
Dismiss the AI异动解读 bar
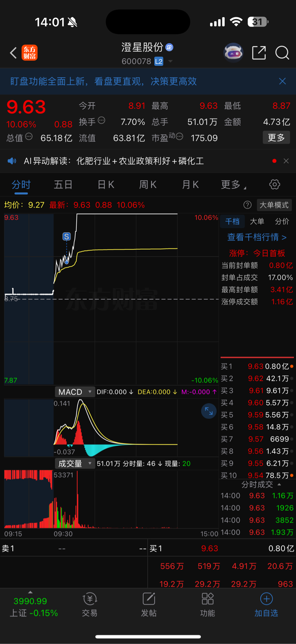click(286, 161)
